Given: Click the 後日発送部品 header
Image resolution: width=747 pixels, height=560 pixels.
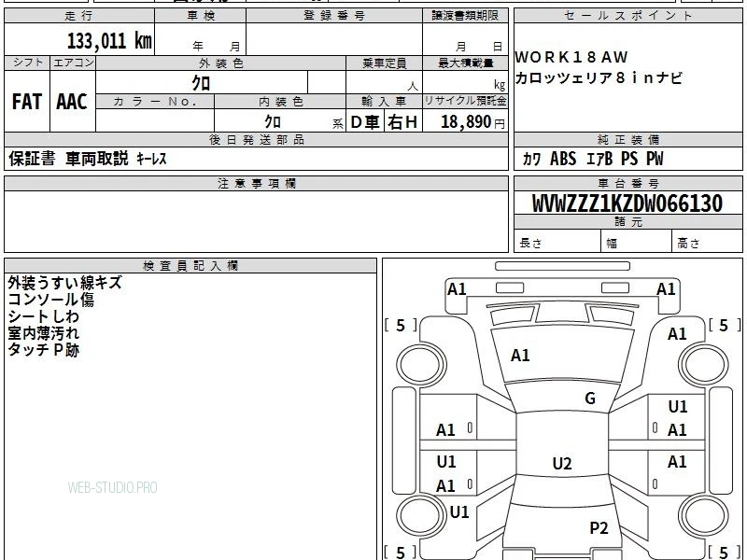Looking at the screenshot, I should (x=256, y=139).
